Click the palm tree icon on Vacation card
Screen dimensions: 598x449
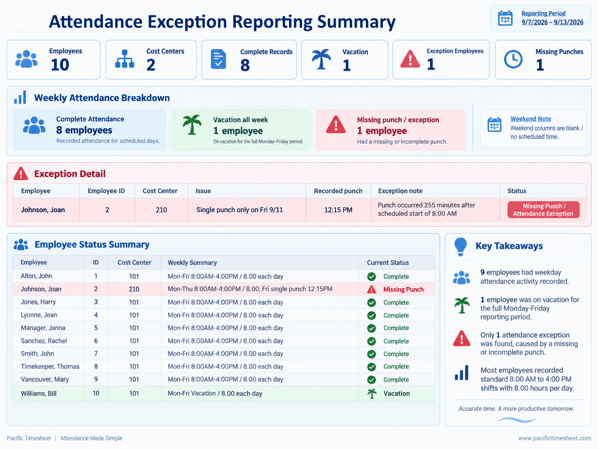coord(321,59)
